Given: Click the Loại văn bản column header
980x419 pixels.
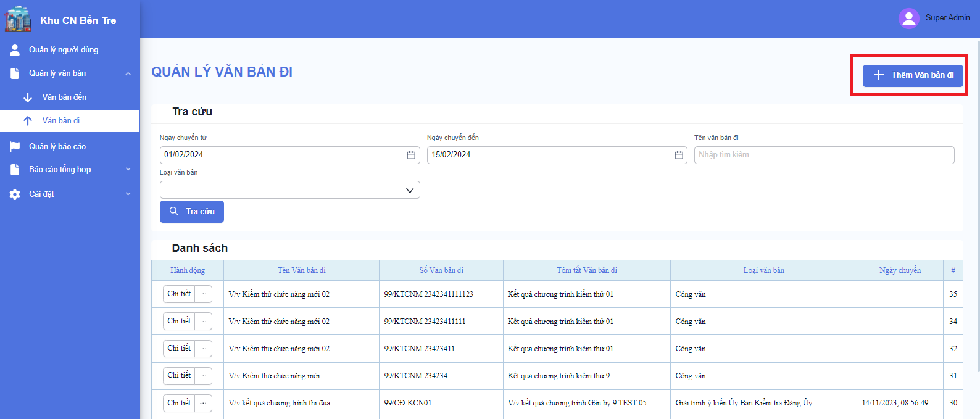Looking at the screenshot, I should point(764,270).
